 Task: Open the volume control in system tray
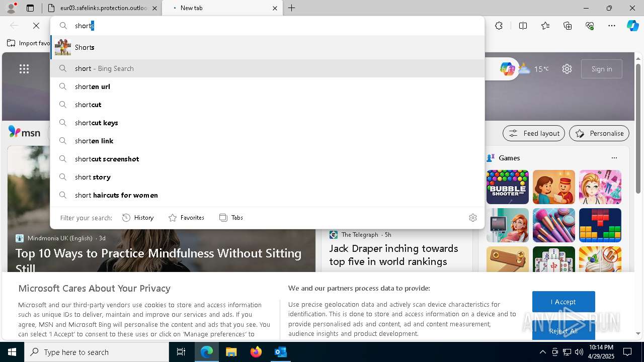(x=579, y=352)
